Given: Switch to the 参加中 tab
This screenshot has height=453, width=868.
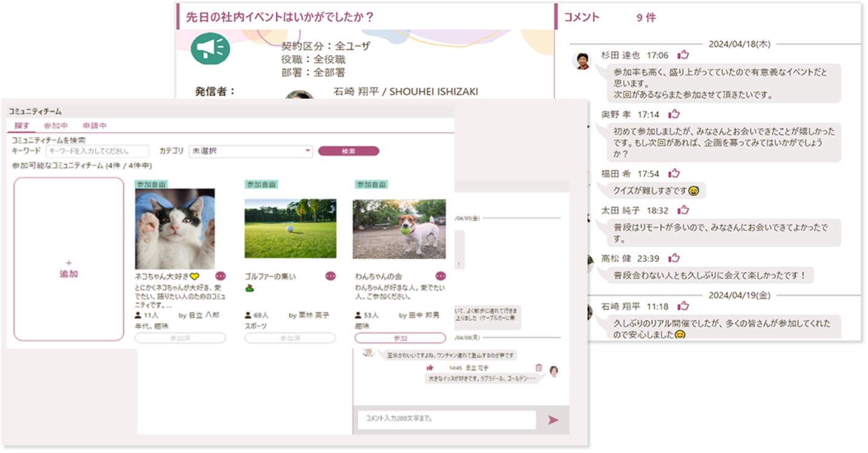Looking at the screenshot, I should [x=56, y=126].
